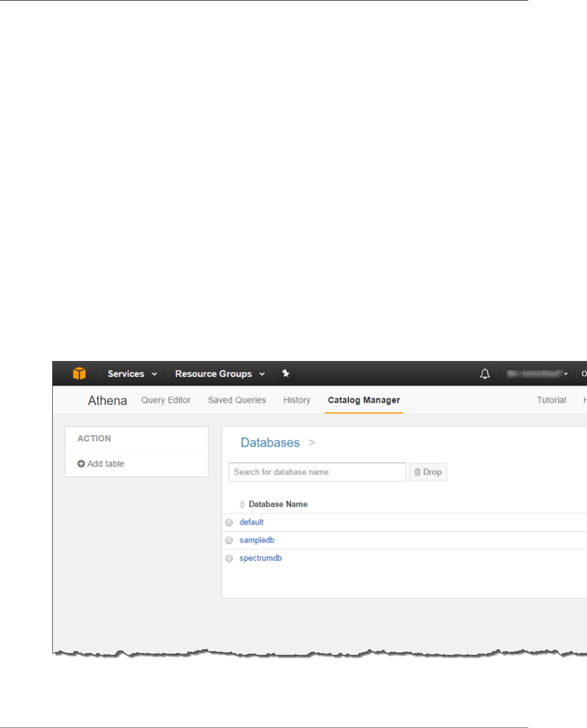Open the spectrumdb database link
This screenshot has width=587, height=728.
coord(260,558)
